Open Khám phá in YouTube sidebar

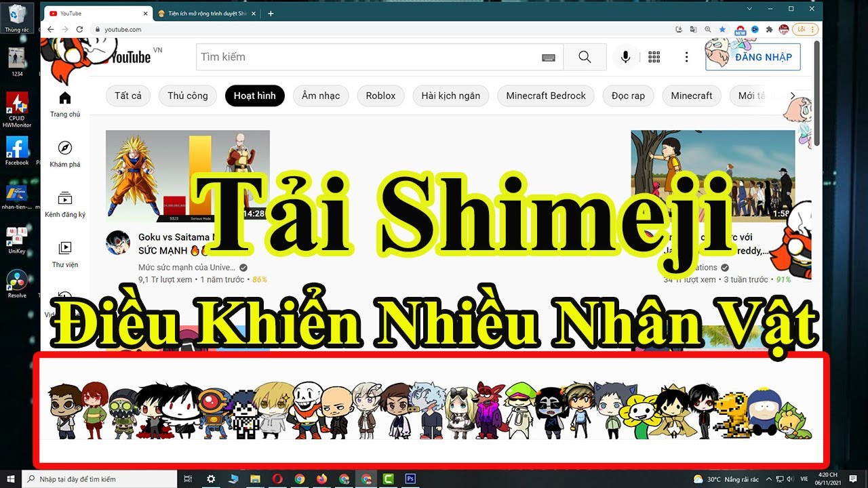(65, 154)
